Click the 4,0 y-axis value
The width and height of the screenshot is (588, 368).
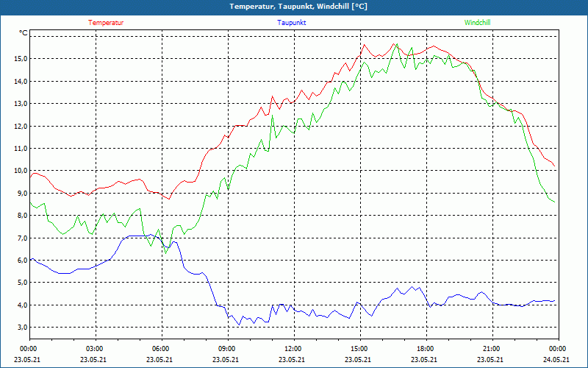pyautogui.click(x=22, y=305)
